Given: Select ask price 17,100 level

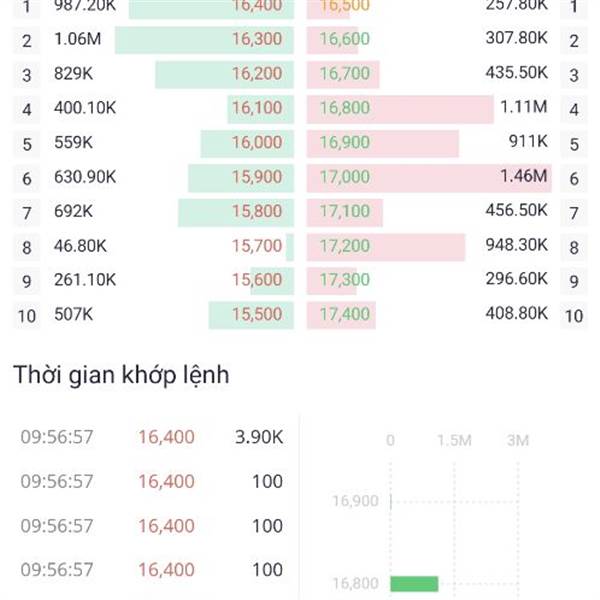Looking at the screenshot, I should pyautogui.click(x=345, y=211).
